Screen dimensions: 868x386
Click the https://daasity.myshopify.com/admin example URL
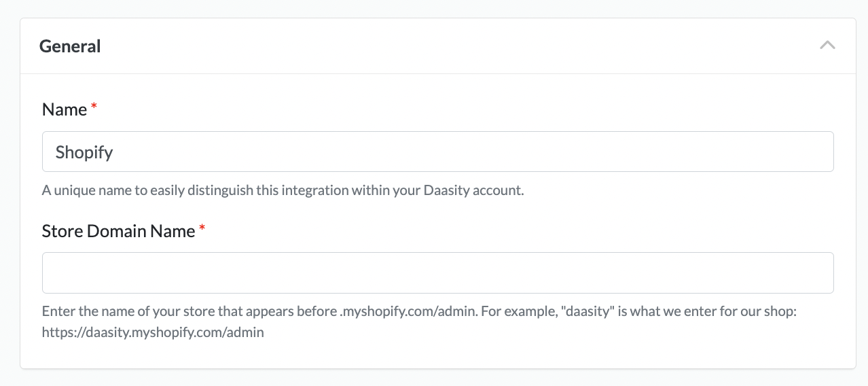tap(153, 332)
